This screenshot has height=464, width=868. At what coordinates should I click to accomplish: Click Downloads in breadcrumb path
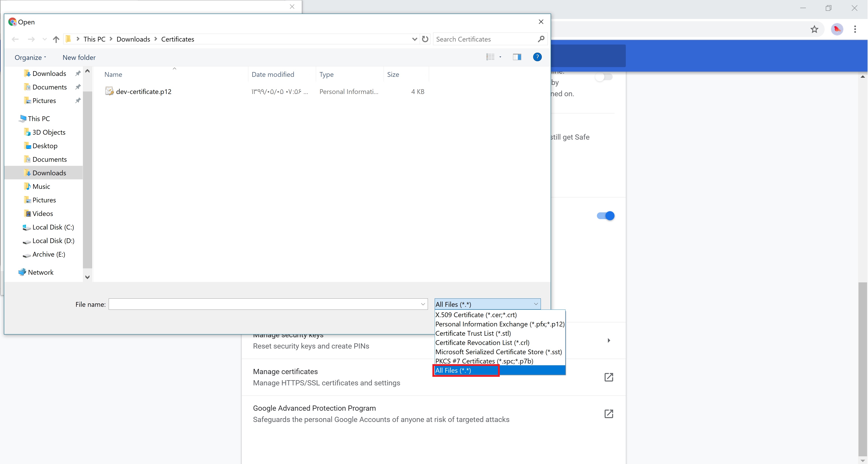133,39
